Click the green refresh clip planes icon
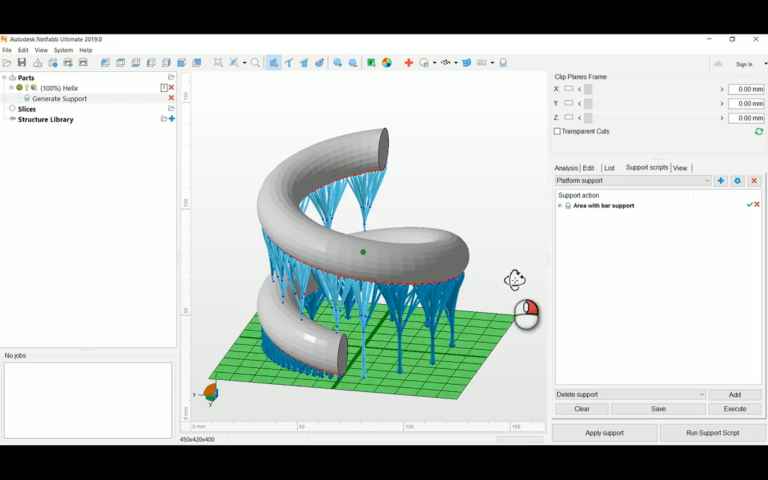The height and width of the screenshot is (480, 768). (x=759, y=131)
